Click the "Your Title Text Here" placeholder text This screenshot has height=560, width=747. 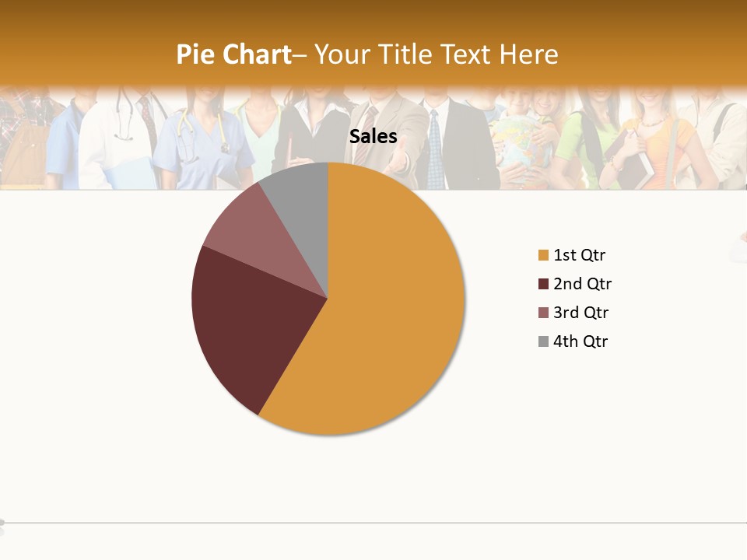click(437, 54)
